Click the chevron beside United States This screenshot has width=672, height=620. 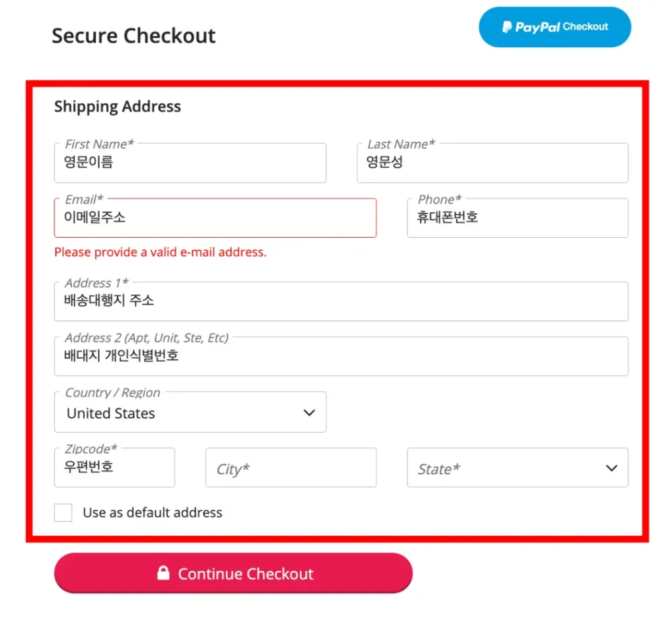click(309, 413)
